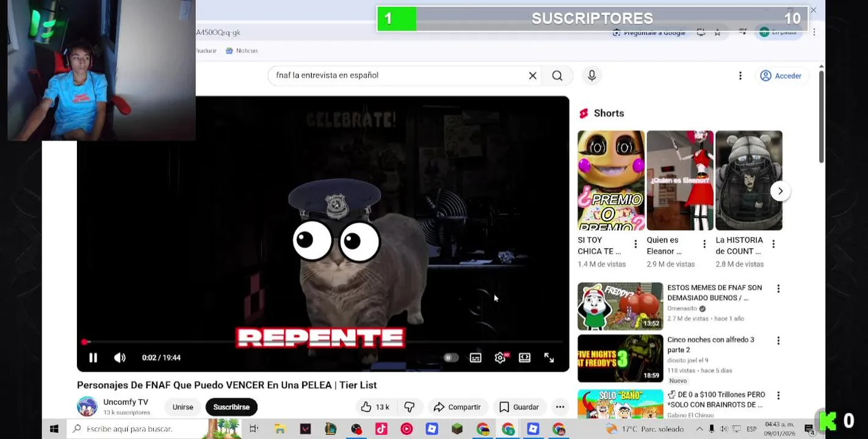The height and width of the screenshot is (439, 868).
Task: Open 'SI TOY CHICA TE...' Short thumbnail
Action: (x=611, y=180)
